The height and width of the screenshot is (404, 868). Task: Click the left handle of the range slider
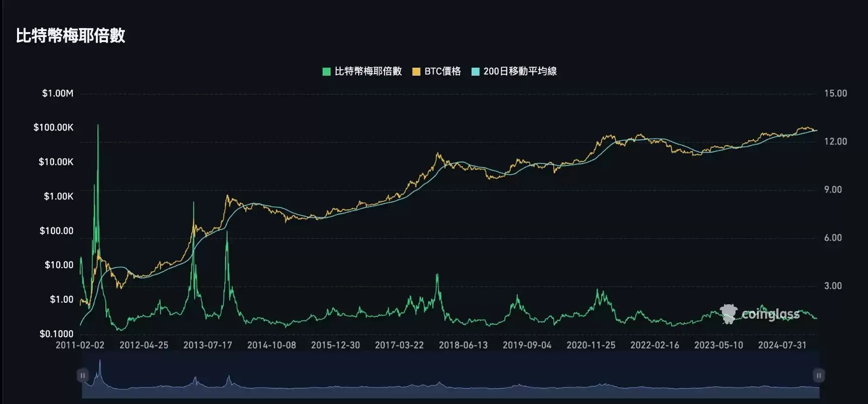[x=83, y=375]
